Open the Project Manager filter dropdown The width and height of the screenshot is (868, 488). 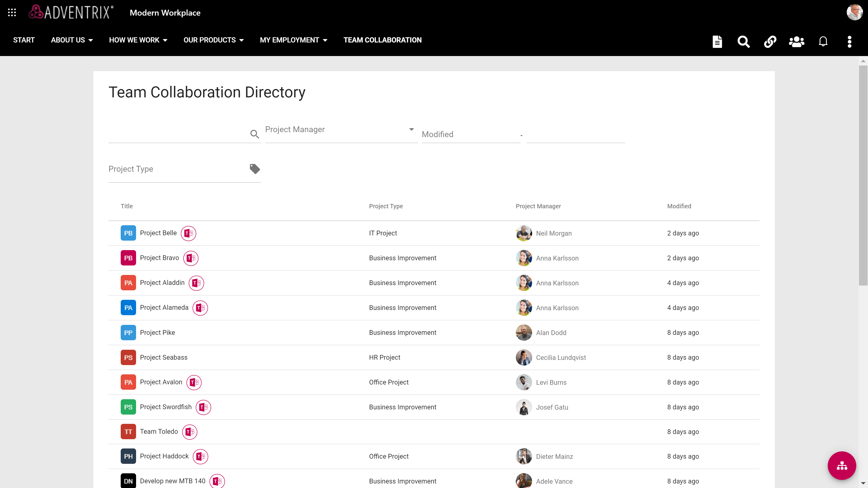coord(341,130)
